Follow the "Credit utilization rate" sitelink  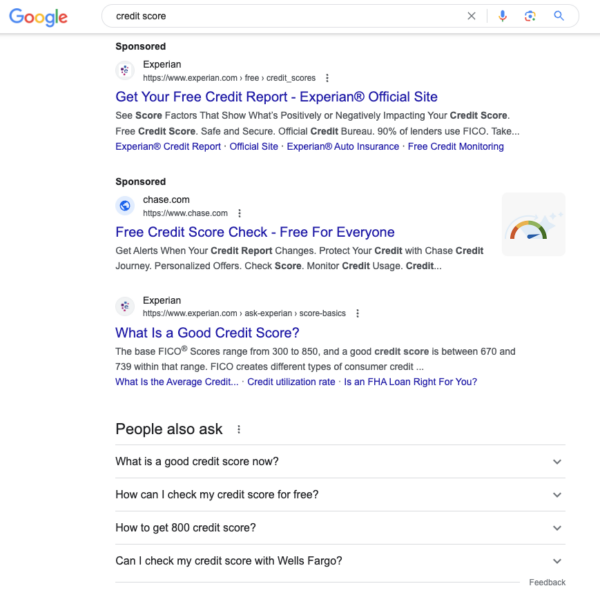tap(291, 382)
